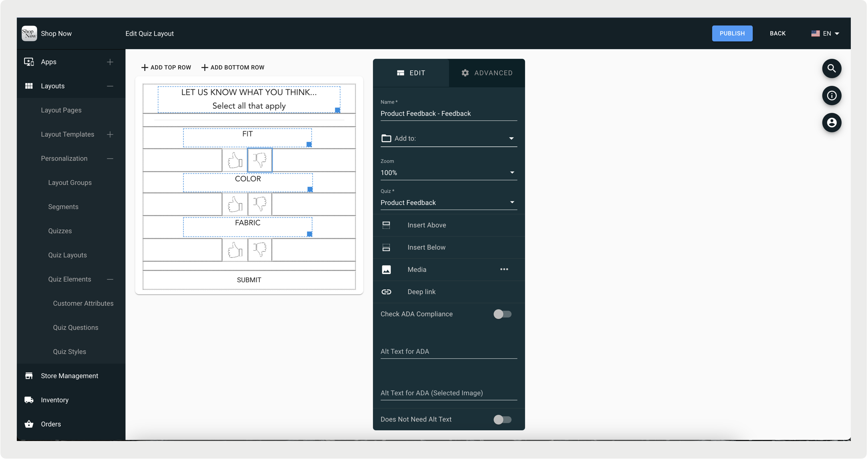The width and height of the screenshot is (868, 459).
Task: Click ADD BOTTOM ROW
Action: pyautogui.click(x=233, y=68)
